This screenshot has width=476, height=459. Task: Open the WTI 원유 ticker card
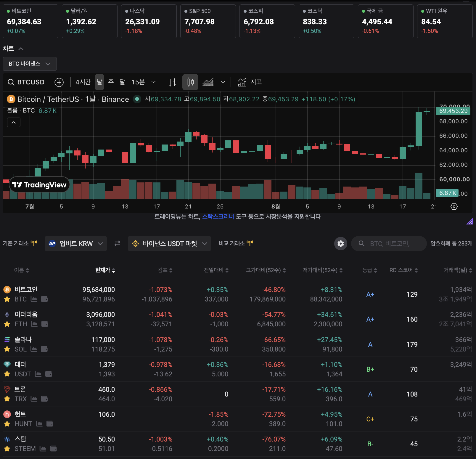(x=445, y=21)
